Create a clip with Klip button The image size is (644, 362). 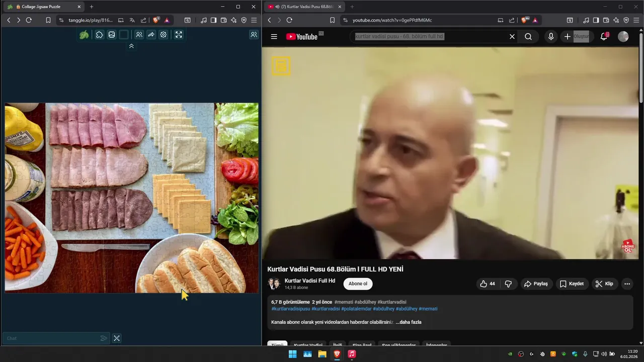click(x=604, y=284)
